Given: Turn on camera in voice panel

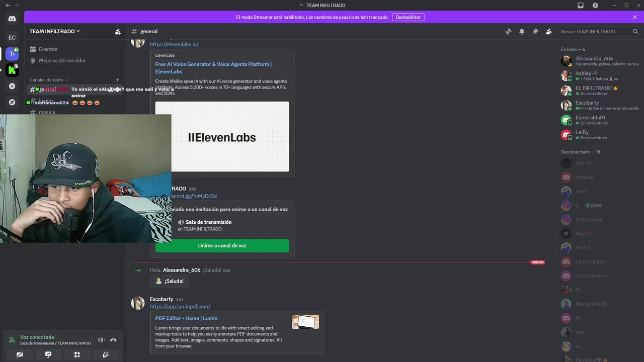Looking at the screenshot, I should pos(20,354).
